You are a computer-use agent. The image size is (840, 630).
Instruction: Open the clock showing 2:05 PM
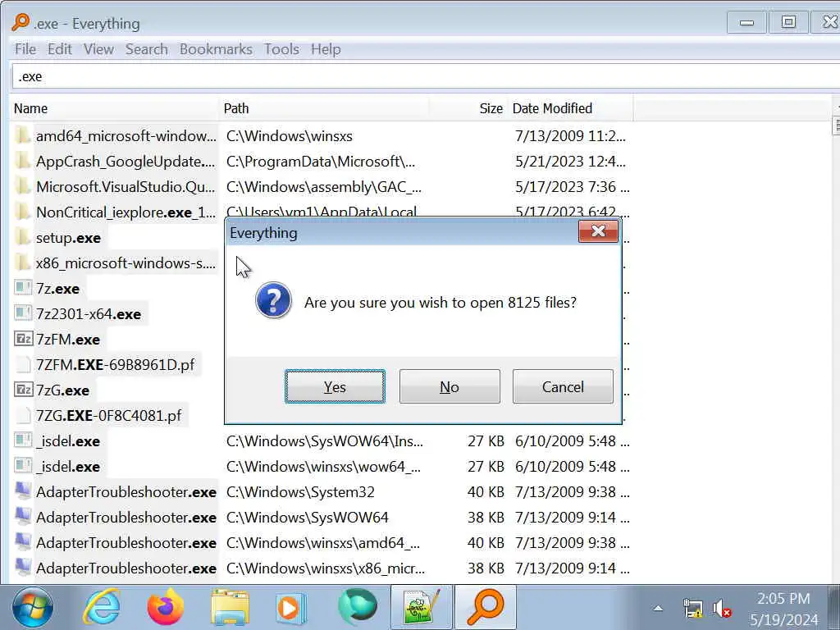coord(783,609)
